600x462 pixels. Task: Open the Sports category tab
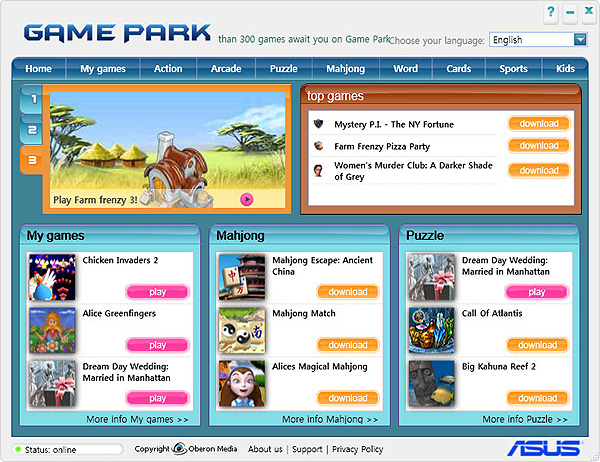(513, 69)
